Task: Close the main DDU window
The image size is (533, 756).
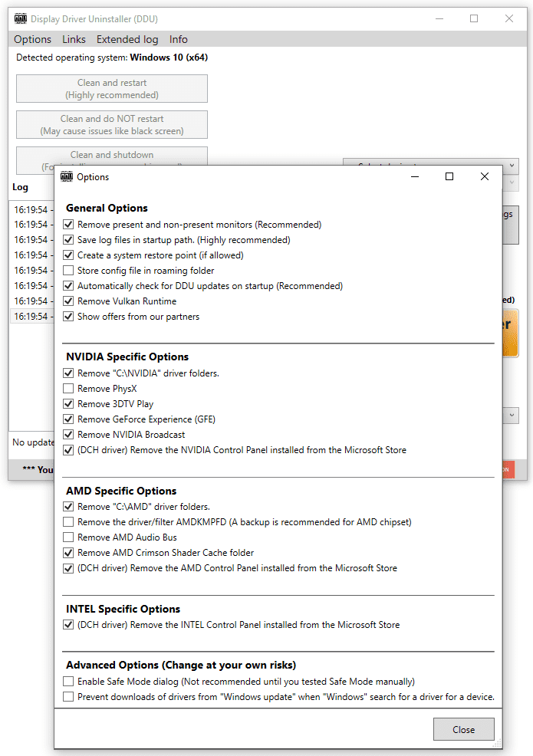Action: [x=509, y=18]
